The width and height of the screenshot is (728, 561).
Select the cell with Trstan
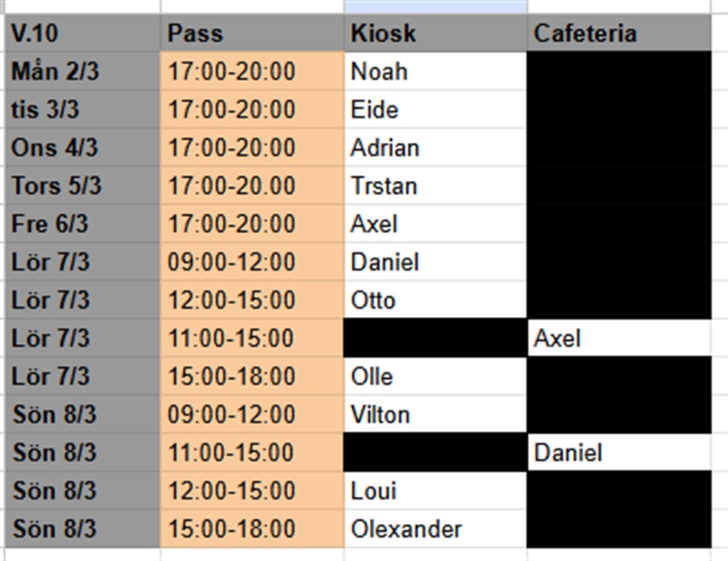coord(435,186)
